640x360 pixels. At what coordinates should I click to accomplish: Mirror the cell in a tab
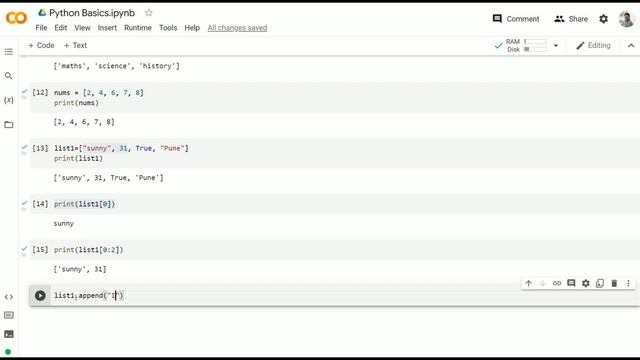point(600,283)
